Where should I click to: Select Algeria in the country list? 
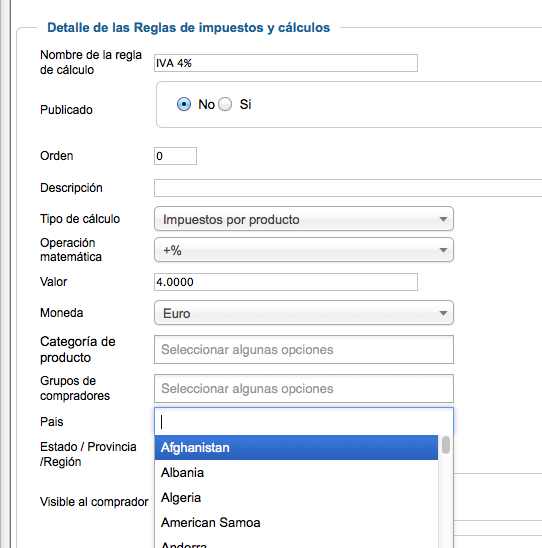pos(296,498)
